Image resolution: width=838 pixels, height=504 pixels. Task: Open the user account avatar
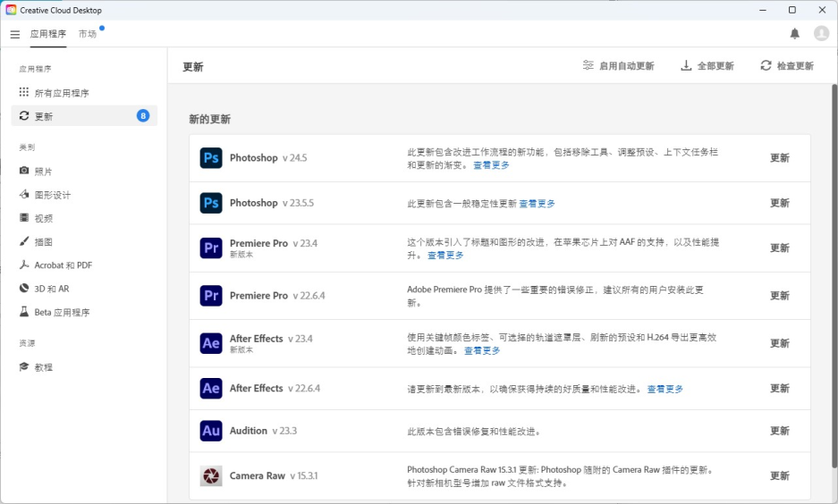[821, 34]
